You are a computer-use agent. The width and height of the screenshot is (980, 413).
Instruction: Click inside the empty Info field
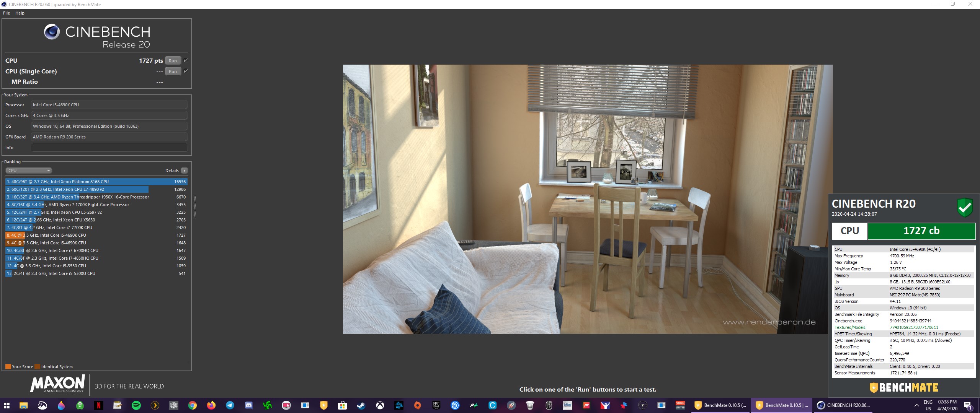pyautogui.click(x=109, y=148)
